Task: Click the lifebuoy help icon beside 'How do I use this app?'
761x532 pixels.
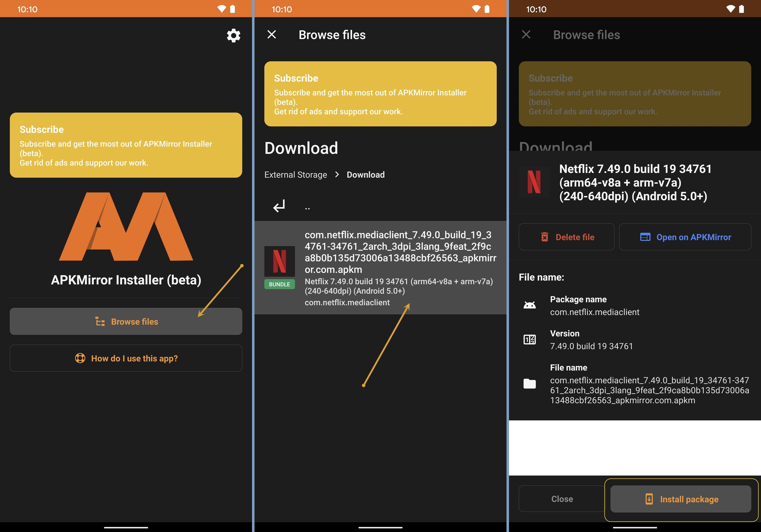Action: pos(80,358)
